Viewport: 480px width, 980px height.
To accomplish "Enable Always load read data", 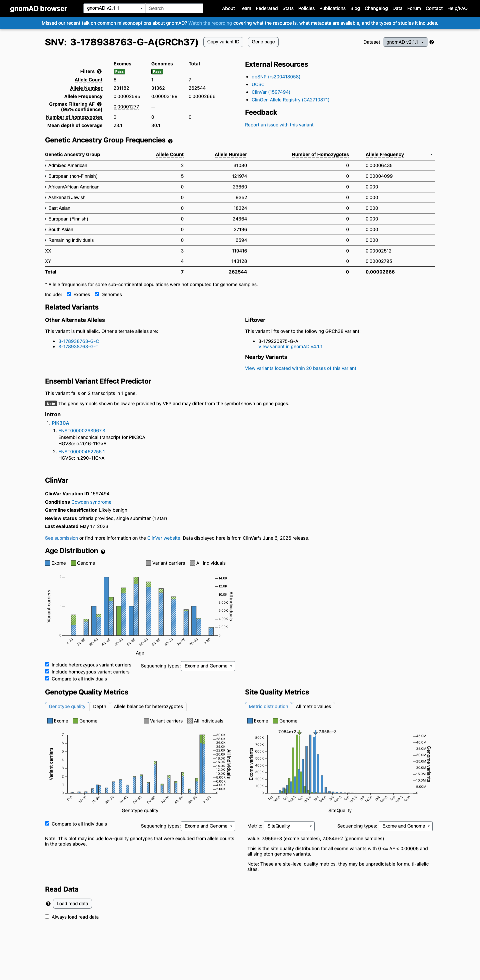I will (x=47, y=917).
